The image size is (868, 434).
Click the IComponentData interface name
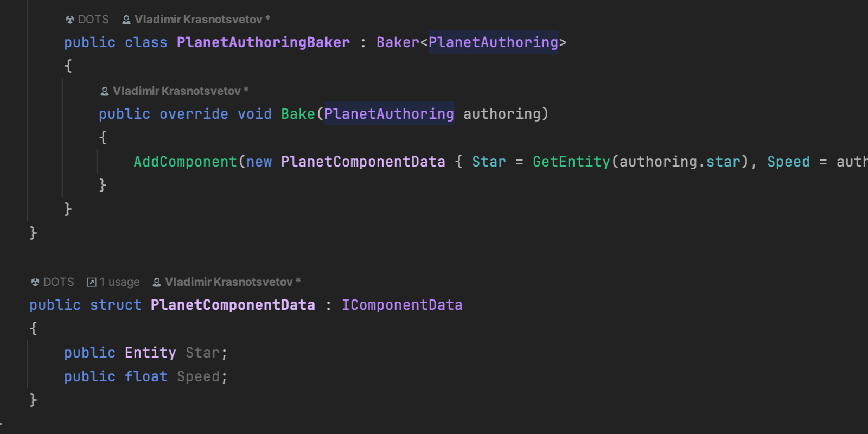click(x=402, y=305)
